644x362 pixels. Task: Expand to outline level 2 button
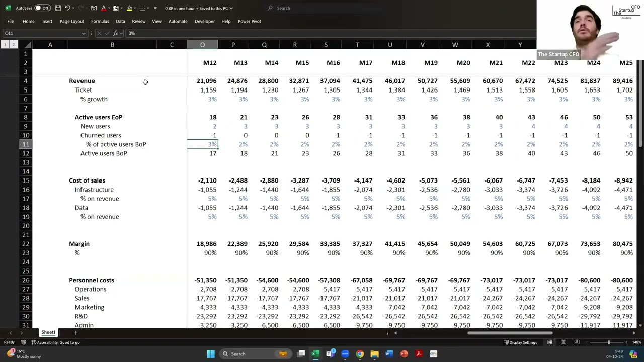13,45
